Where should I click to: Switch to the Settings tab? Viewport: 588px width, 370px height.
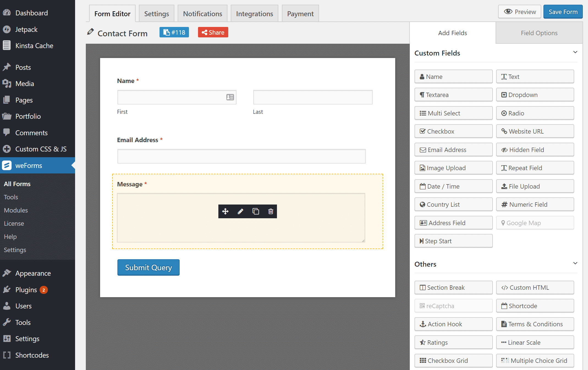(x=156, y=14)
